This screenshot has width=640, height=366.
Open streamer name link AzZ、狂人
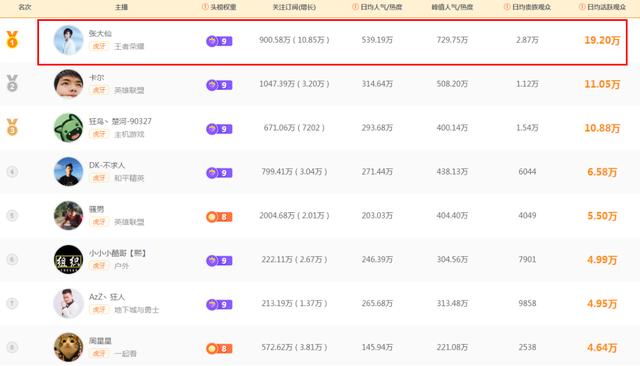coord(107,297)
